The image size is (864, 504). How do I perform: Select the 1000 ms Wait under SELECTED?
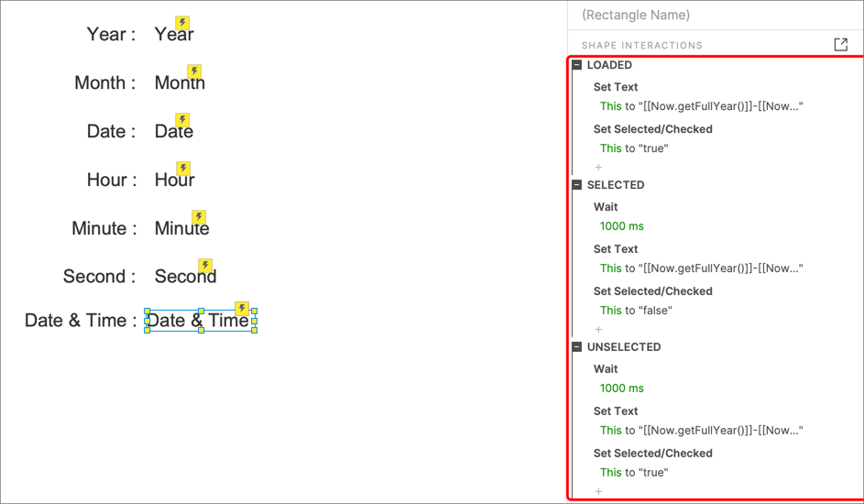pos(621,226)
